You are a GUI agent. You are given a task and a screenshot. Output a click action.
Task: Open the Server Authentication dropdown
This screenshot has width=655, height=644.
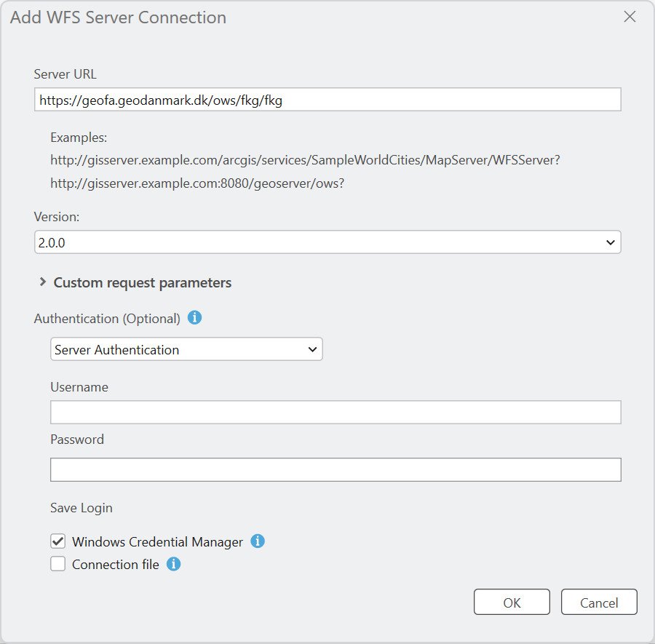click(186, 349)
